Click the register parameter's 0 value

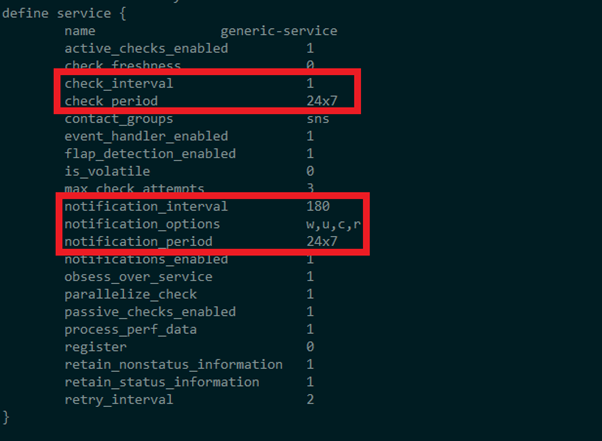[310, 347]
